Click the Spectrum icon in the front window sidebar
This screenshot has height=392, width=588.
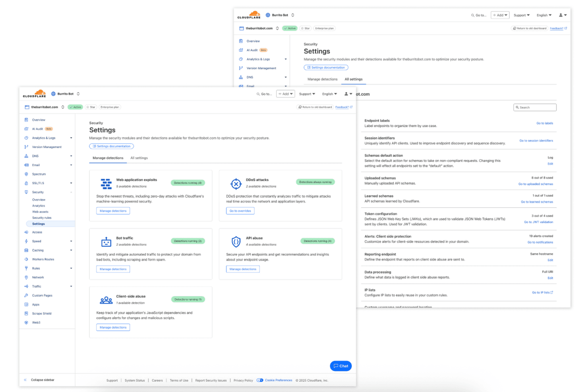point(26,174)
